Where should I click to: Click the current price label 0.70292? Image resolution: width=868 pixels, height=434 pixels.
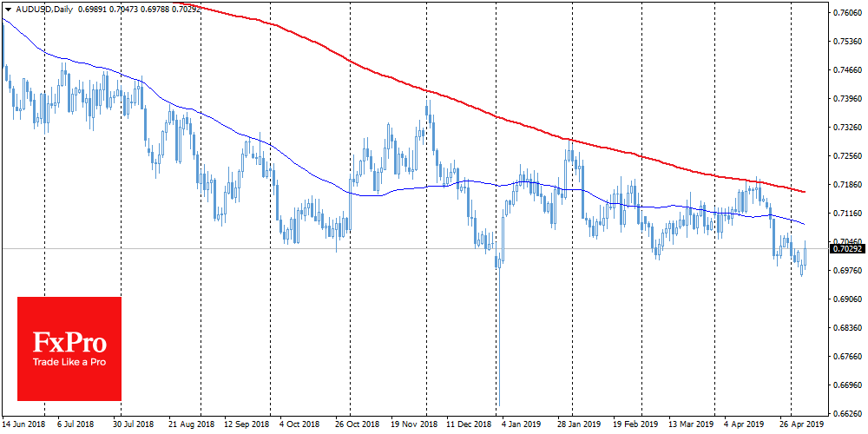[x=848, y=249]
